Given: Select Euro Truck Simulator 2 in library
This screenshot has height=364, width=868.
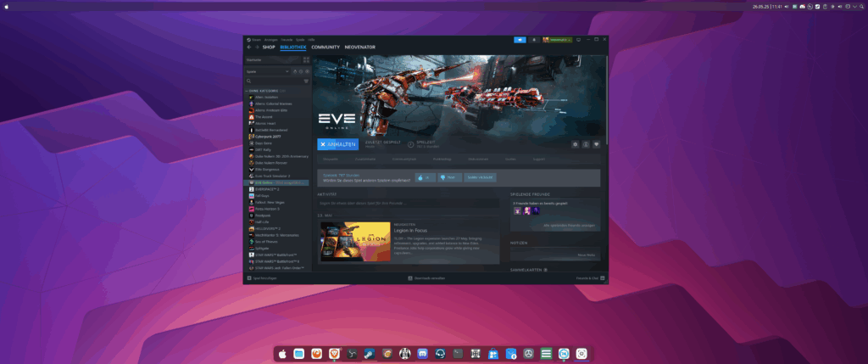Looking at the screenshot, I should pos(273,176).
